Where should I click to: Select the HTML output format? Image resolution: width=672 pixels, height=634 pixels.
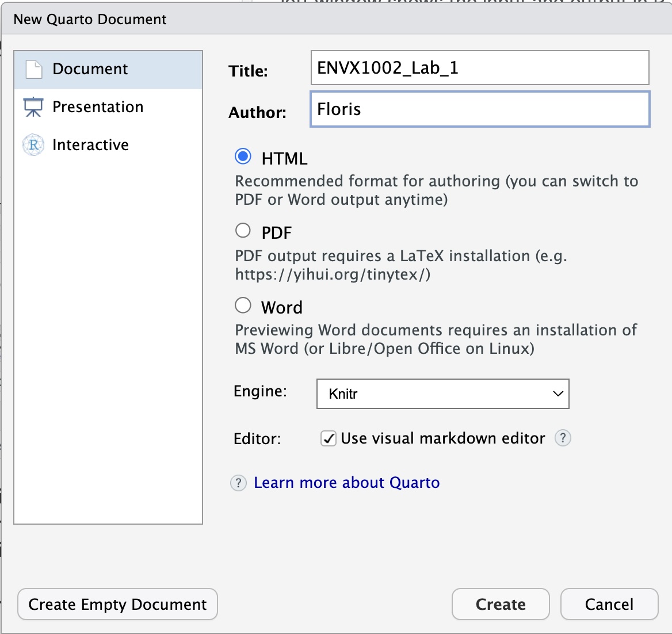click(x=243, y=156)
